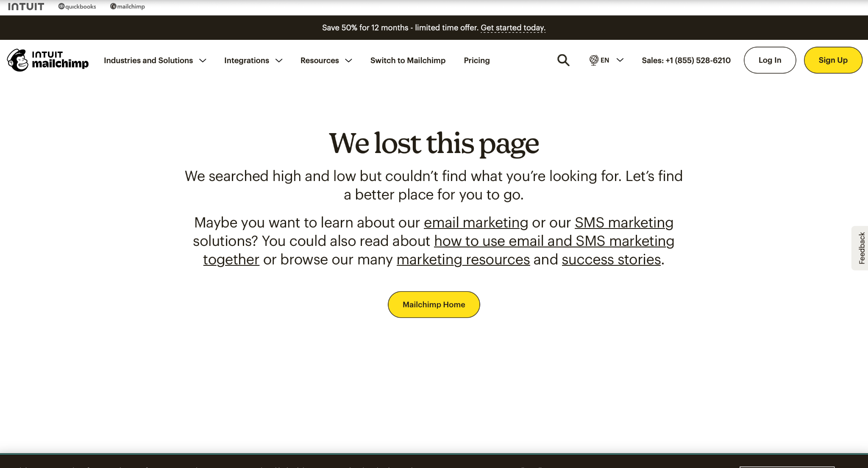Follow the Get started today link
Viewport: 868px width, 468px height.
(513, 28)
